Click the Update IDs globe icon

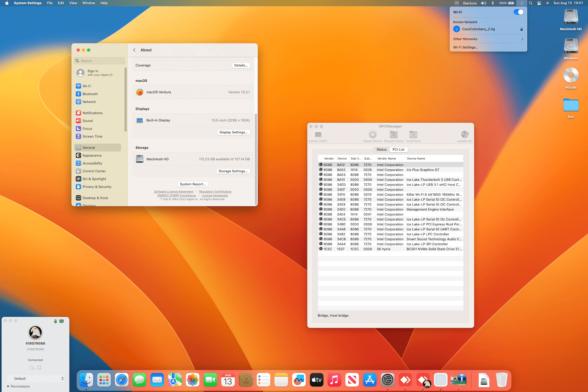coord(465,135)
